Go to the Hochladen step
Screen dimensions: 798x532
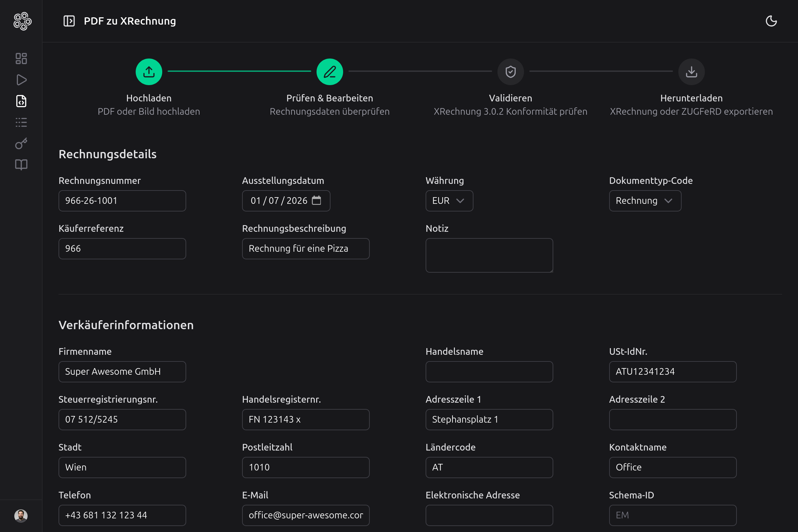pos(149,71)
